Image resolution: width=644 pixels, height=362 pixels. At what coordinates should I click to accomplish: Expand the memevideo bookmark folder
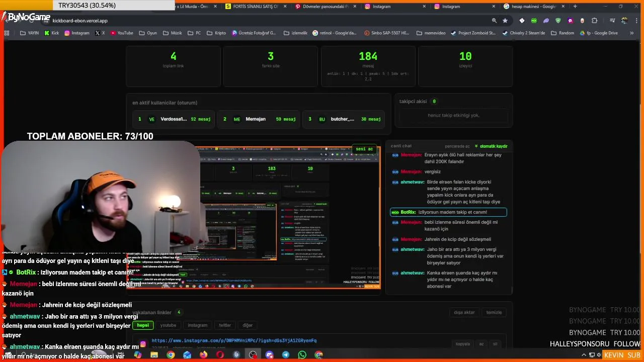coord(430,33)
